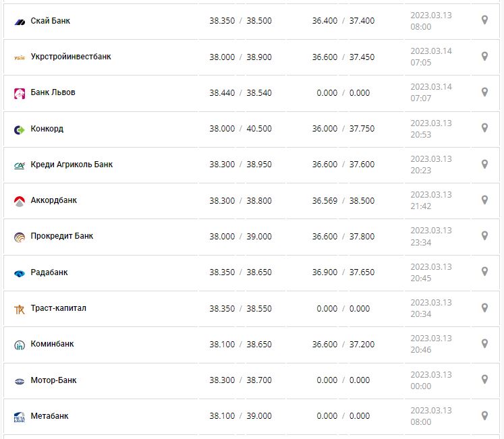
Task: Click the Аккордбанк row's 38.300 / 38.800 rate
Action: (x=240, y=200)
